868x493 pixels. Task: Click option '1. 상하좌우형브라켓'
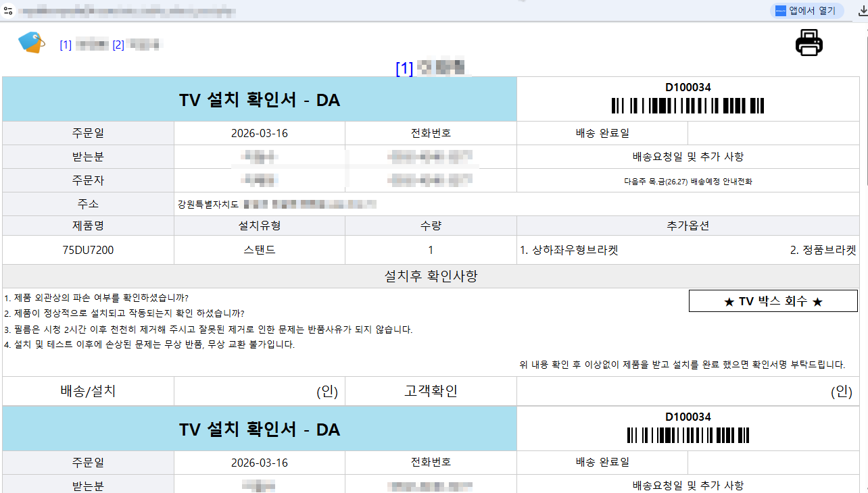[x=569, y=250]
